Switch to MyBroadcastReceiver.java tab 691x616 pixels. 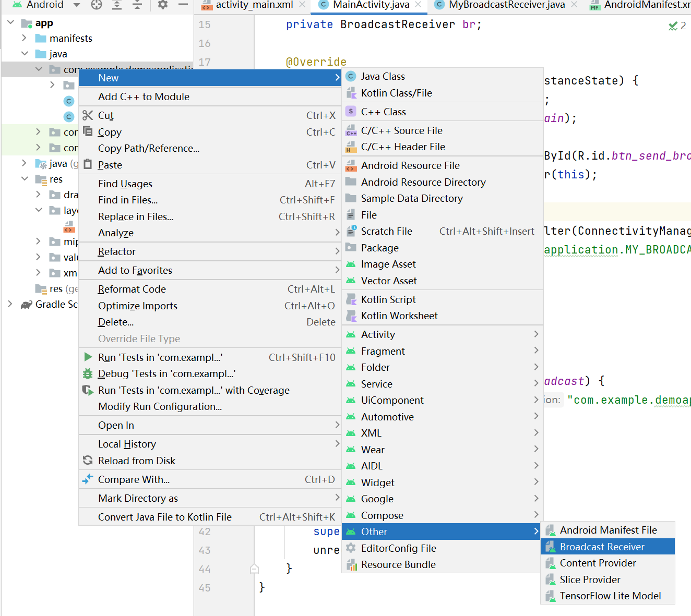point(506,5)
